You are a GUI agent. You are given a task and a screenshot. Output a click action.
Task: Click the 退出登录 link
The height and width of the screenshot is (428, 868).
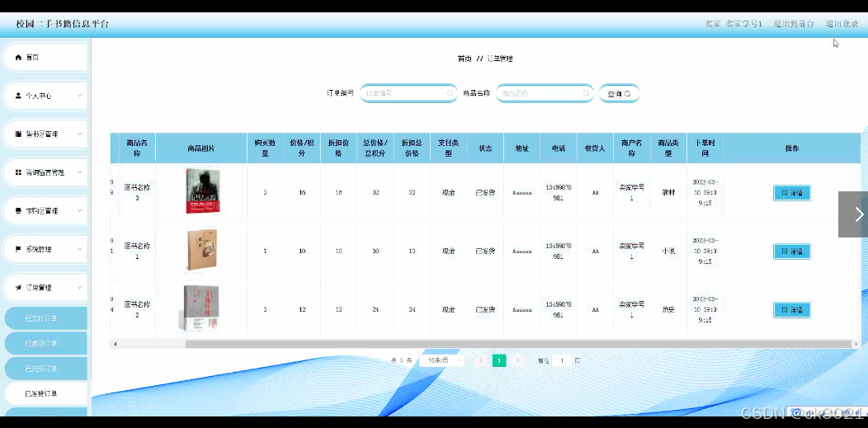click(x=842, y=24)
